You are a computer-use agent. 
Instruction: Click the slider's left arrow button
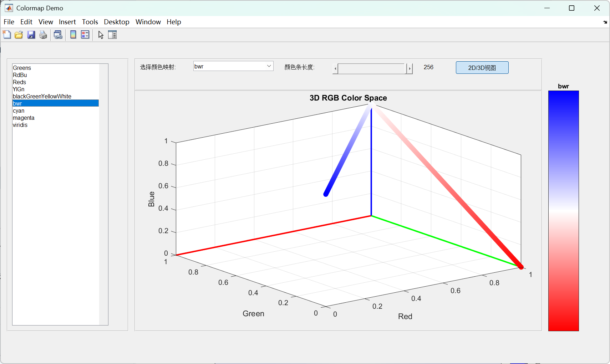[x=335, y=68]
